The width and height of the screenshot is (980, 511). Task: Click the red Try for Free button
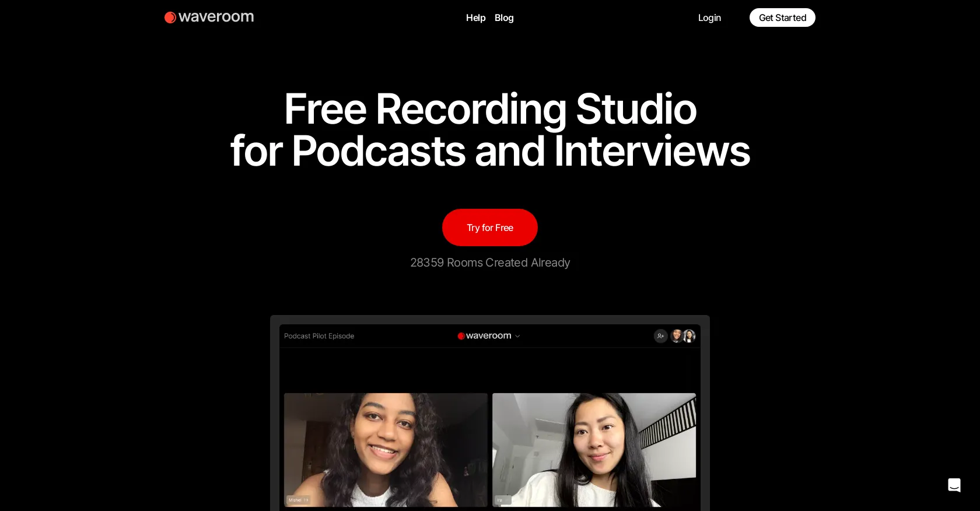(490, 228)
